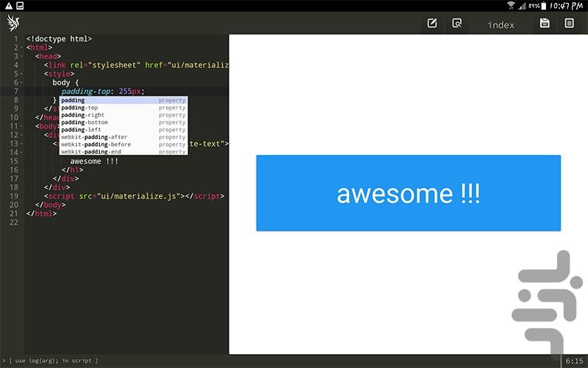
Task: Collapse the html tag fold on line 2
Action: (x=22, y=48)
